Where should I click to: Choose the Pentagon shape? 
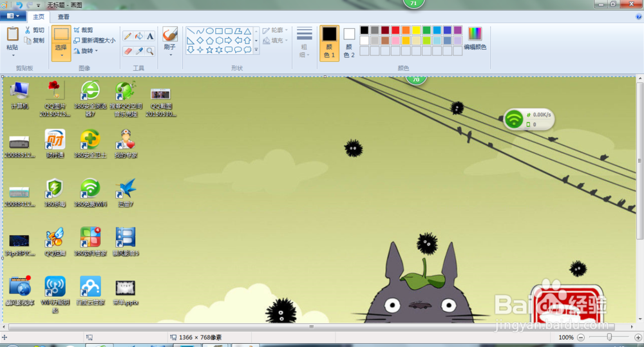click(209, 41)
